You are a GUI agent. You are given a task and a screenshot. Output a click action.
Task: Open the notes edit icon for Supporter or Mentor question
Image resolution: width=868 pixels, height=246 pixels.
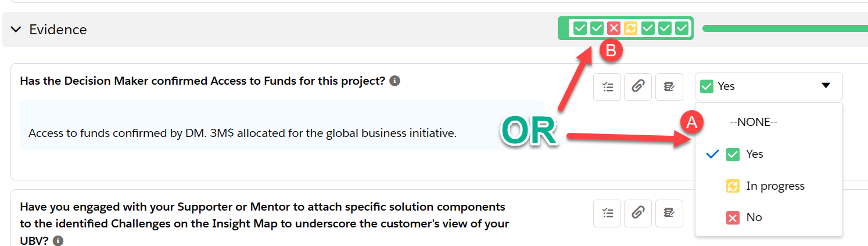click(x=669, y=213)
